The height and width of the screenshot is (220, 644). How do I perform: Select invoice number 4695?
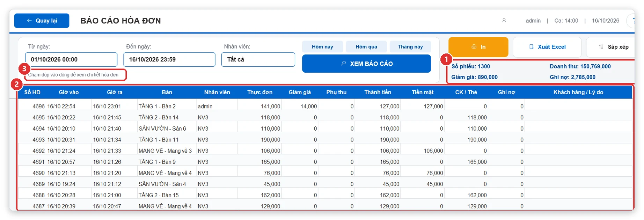click(x=38, y=117)
